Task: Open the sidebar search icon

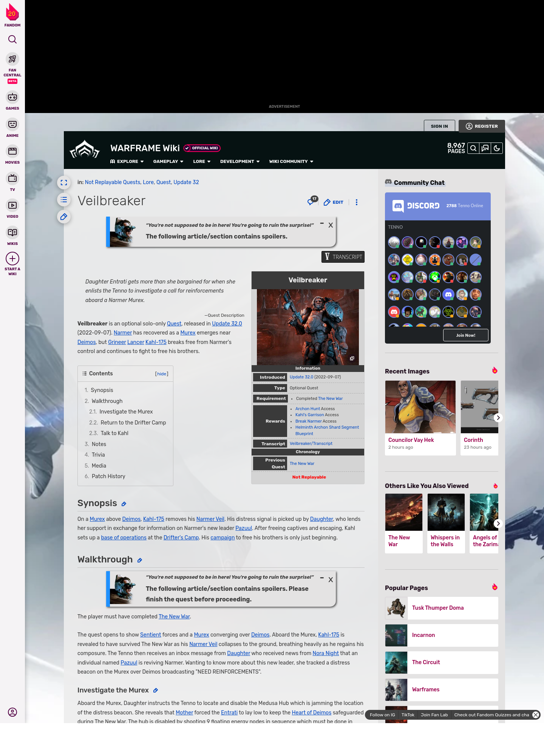Action: tap(12, 39)
